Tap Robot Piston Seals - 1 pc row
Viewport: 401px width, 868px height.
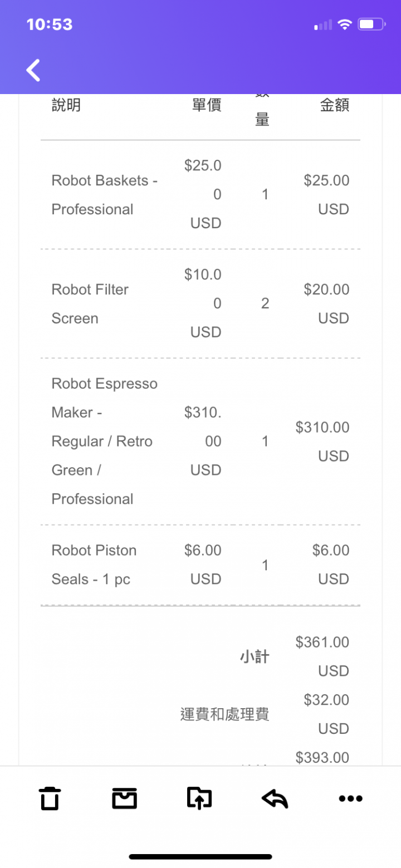[x=200, y=565]
